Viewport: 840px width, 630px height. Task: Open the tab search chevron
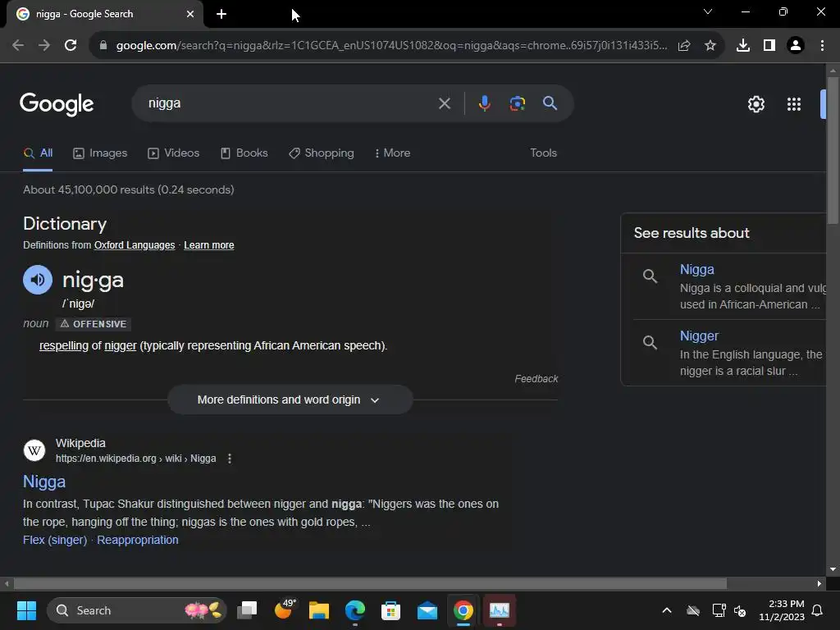tap(708, 11)
